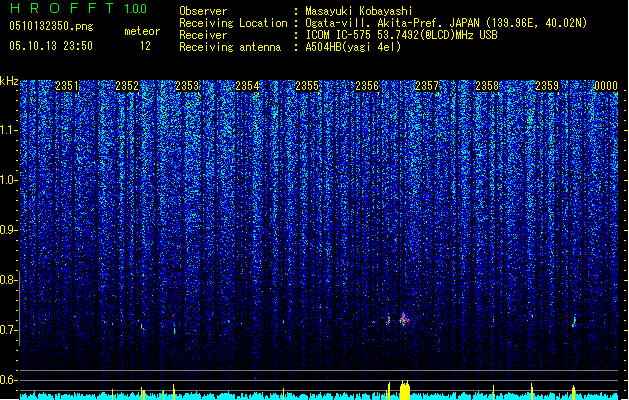
Task: Click the 1.1 kHz axis tick label
Action: 9,130
